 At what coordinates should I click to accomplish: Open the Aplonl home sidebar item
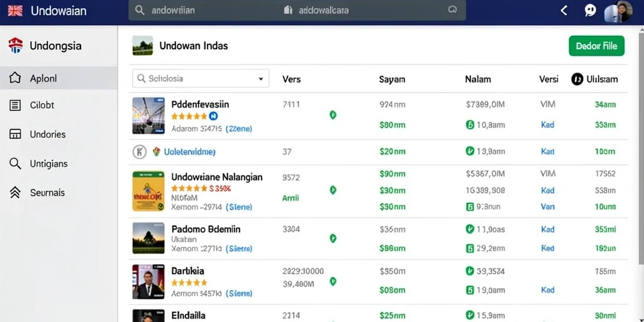[x=58, y=78]
